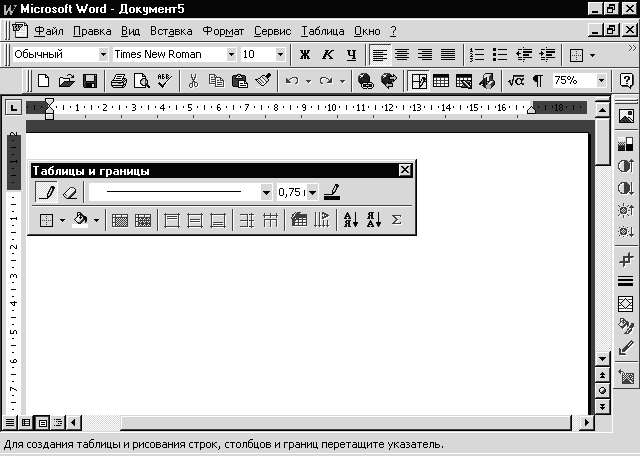Open the Файл menu
This screenshot has width=640, height=456.
click(49, 31)
